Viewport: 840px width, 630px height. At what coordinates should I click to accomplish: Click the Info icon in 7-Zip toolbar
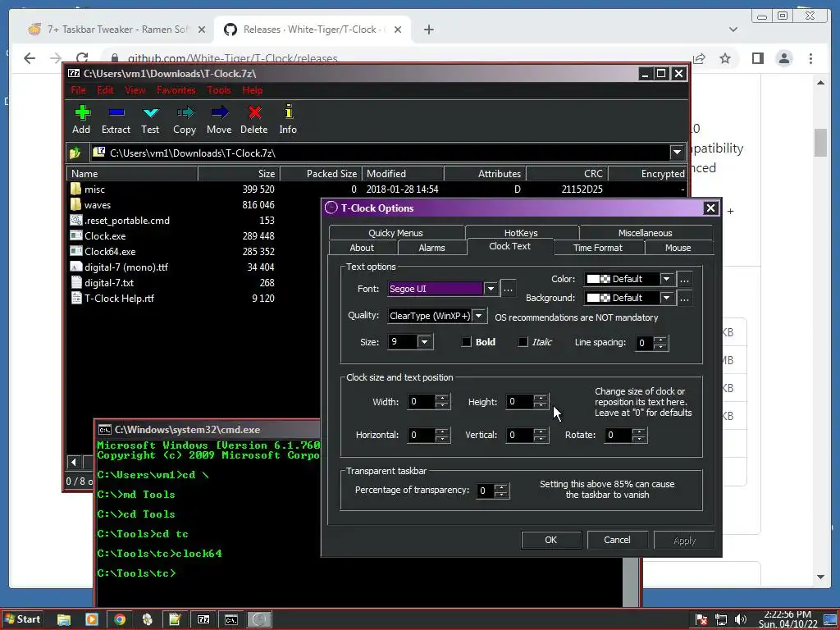click(288, 112)
